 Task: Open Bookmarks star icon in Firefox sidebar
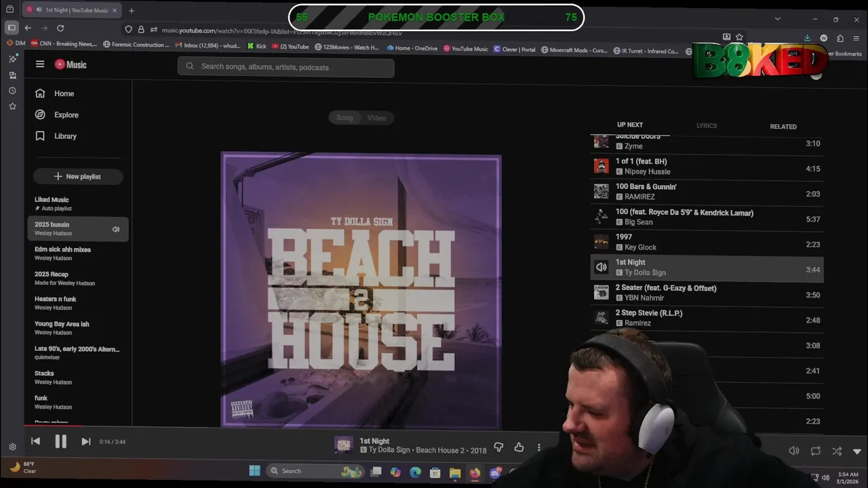pyautogui.click(x=12, y=106)
